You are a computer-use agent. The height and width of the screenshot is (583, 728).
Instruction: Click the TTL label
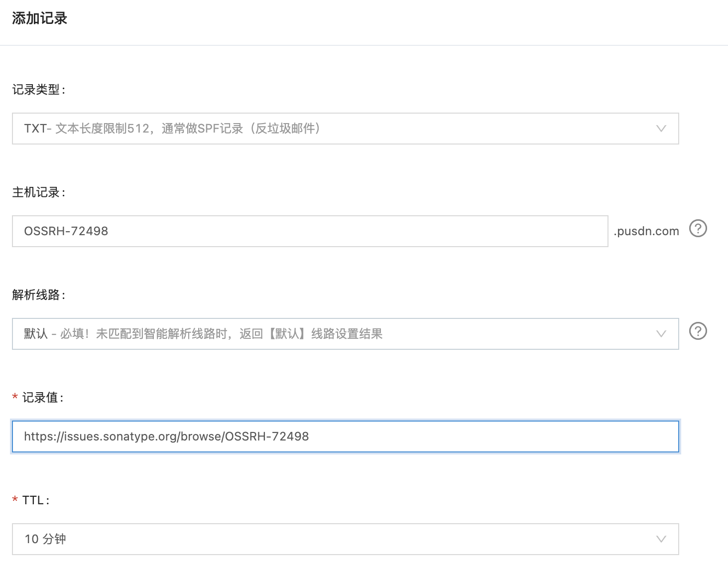click(35, 500)
